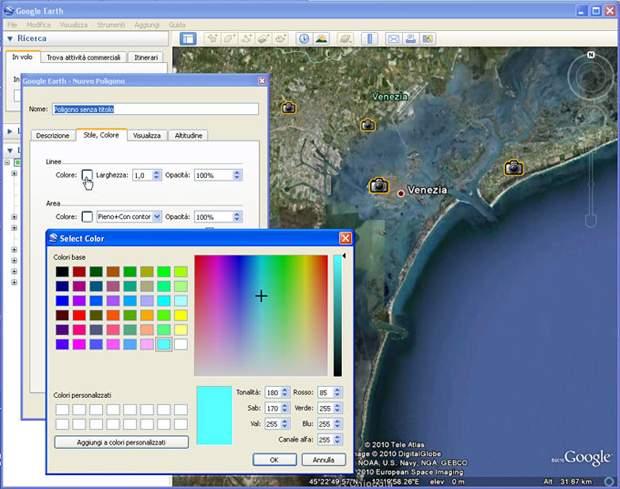Click the Area Colore swatch
Image resolution: width=620 pixels, height=489 pixels.
[87, 217]
